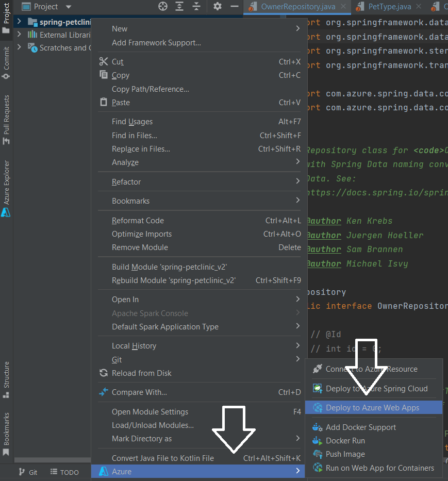The image size is (448, 481).
Task: Click the Cut scissors icon
Action: coord(104,62)
